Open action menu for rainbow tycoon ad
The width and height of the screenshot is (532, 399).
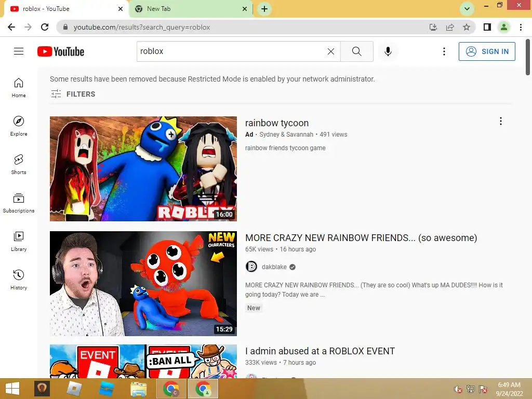coord(500,121)
